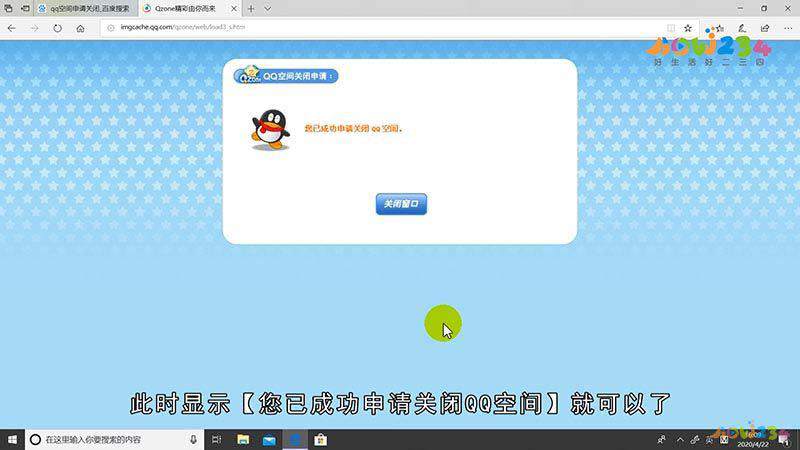Open a new browser tab

coord(251,9)
